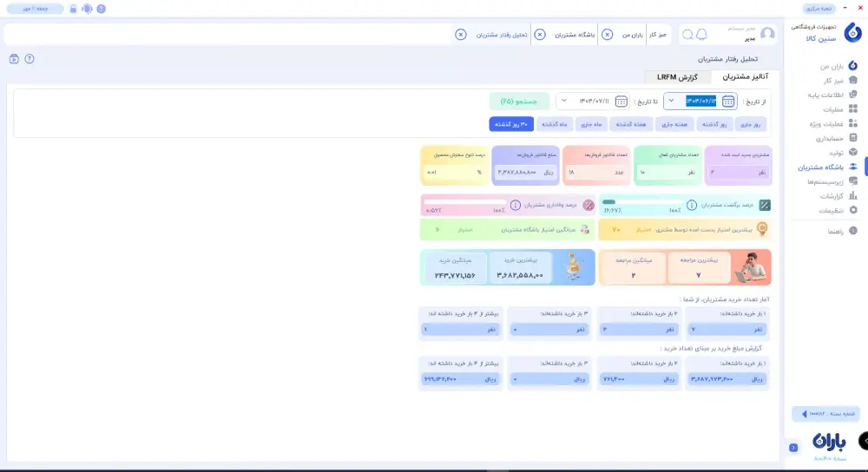Image resolution: width=868 pixels, height=472 pixels.
Task: Click the info icon beside درصد برگشت مشتریان
Action: (692, 206)
